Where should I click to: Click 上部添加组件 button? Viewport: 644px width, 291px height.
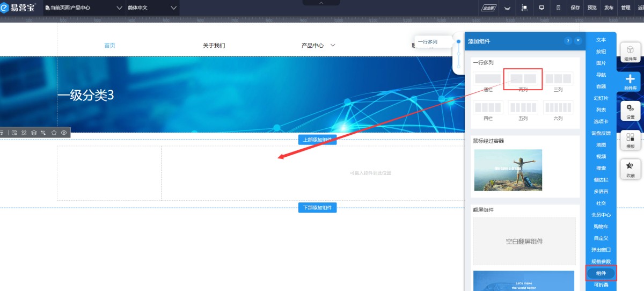(317, 140)
